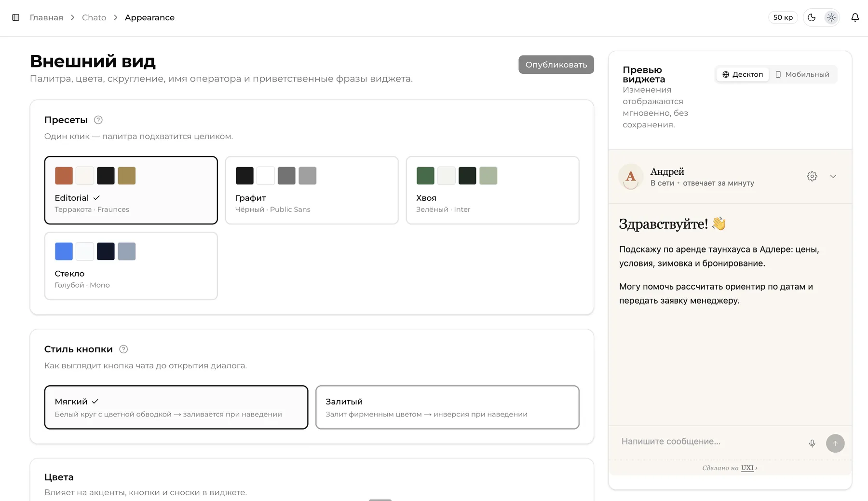Click the phone icon on Мобильный tab
The width and height of the screenshot is (868, 501).
(x=778, y=74)
